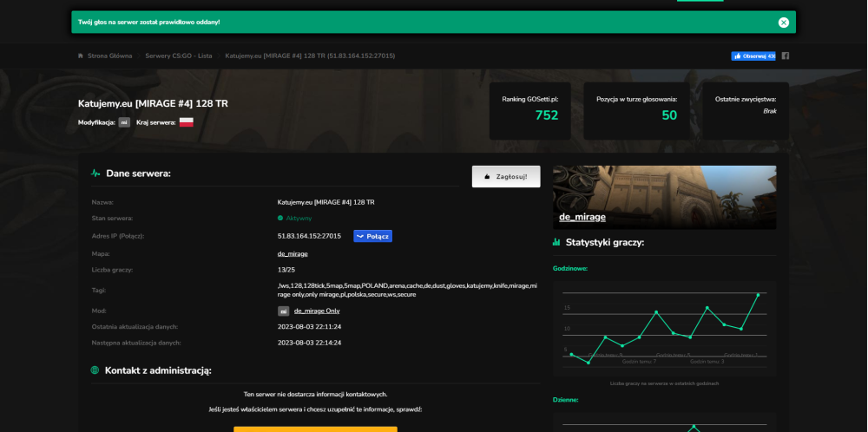The height and width of the screenshot is (432, 868).
Task: Click the Ranking GOSetti.pl value 752
Action: click(546, 115)
